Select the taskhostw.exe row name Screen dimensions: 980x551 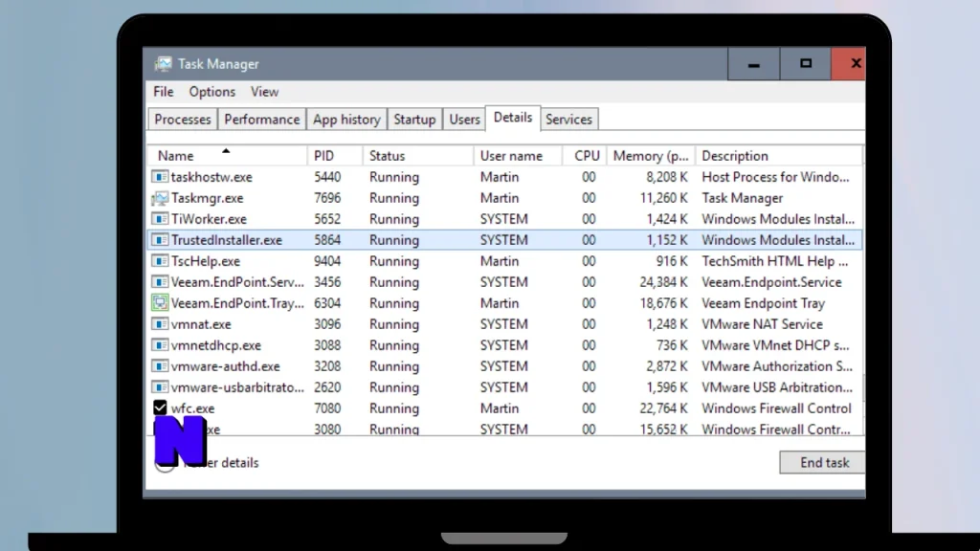click(212, 177)
